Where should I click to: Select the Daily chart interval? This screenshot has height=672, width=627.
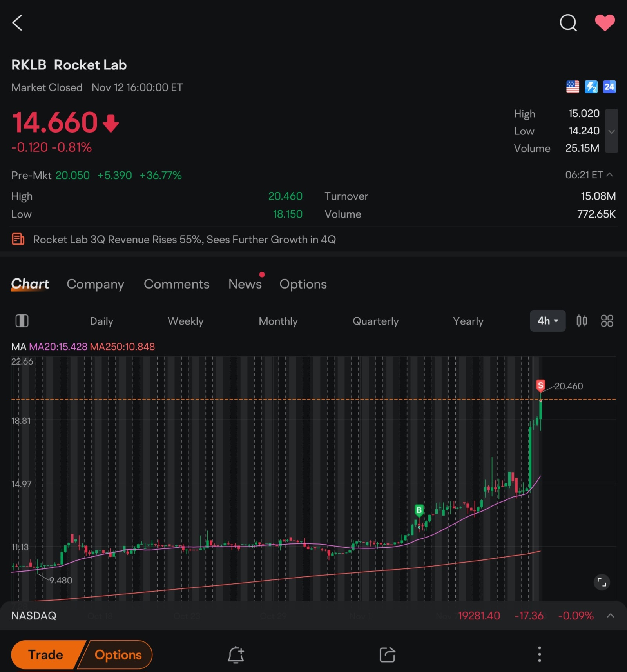tap(101, 321)
